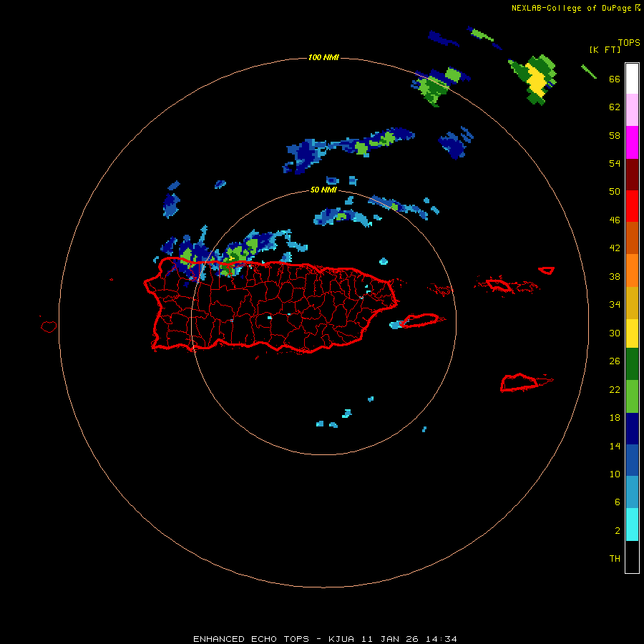Screen dimensions: 644x644
Task: Click the "100 NMI" range ring label
Action: click(x=323, y=57)
